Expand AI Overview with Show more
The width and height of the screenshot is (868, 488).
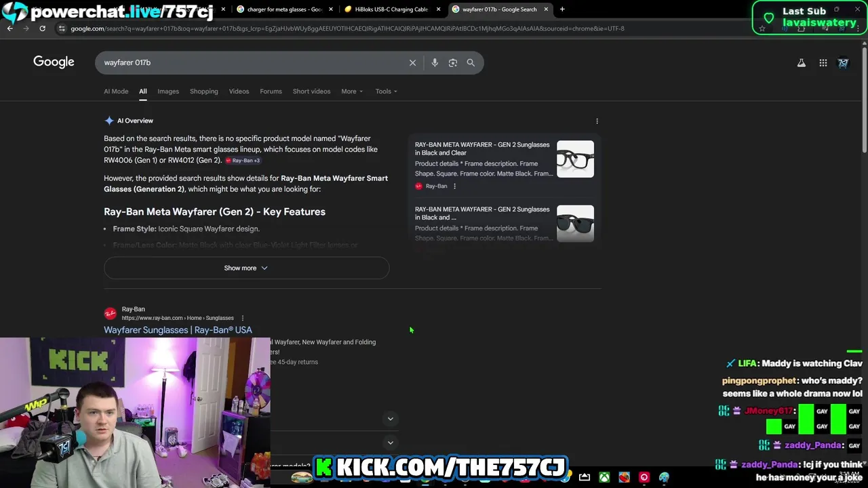[246, 268]
